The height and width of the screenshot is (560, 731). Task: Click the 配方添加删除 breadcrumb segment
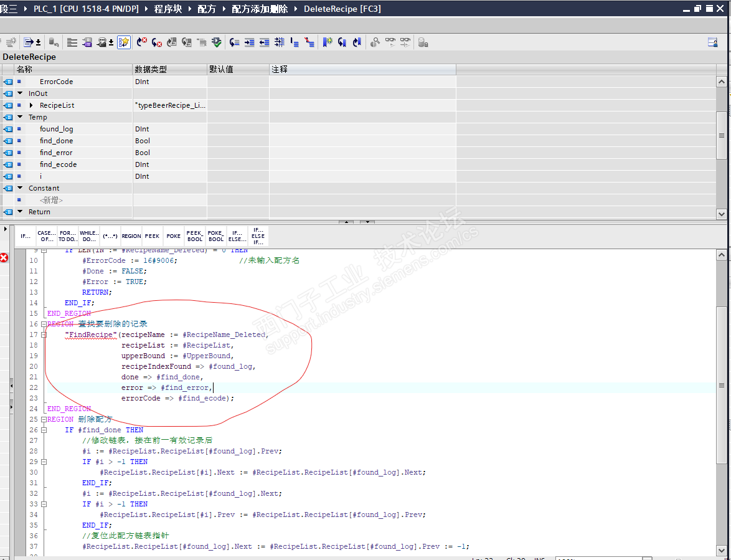[260, 9]
